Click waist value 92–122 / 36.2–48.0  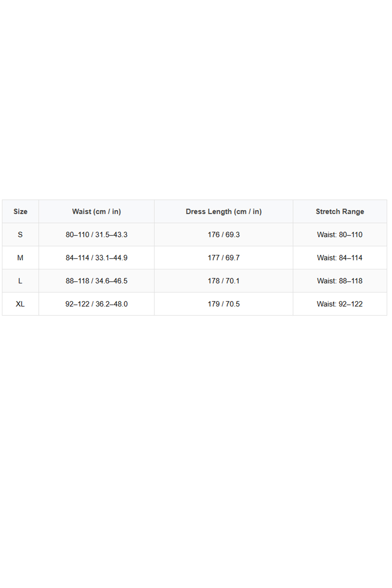coord(97,304)
